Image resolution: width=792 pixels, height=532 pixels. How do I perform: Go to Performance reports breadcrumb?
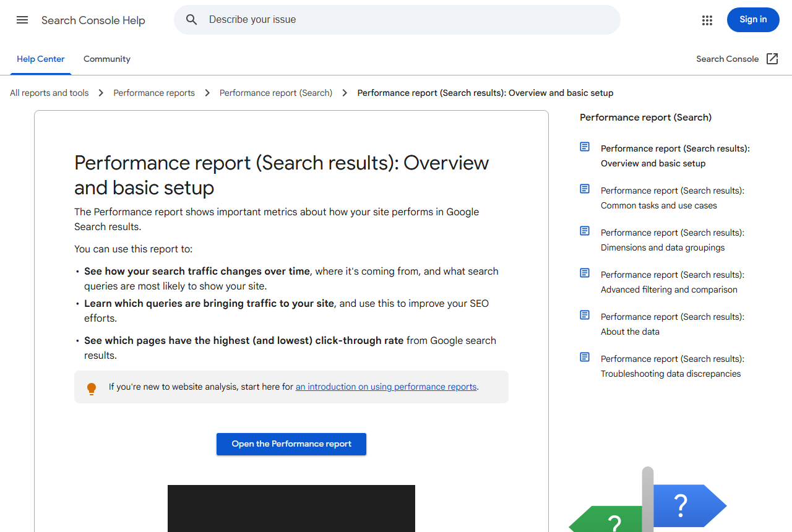(x=154, y=93)
